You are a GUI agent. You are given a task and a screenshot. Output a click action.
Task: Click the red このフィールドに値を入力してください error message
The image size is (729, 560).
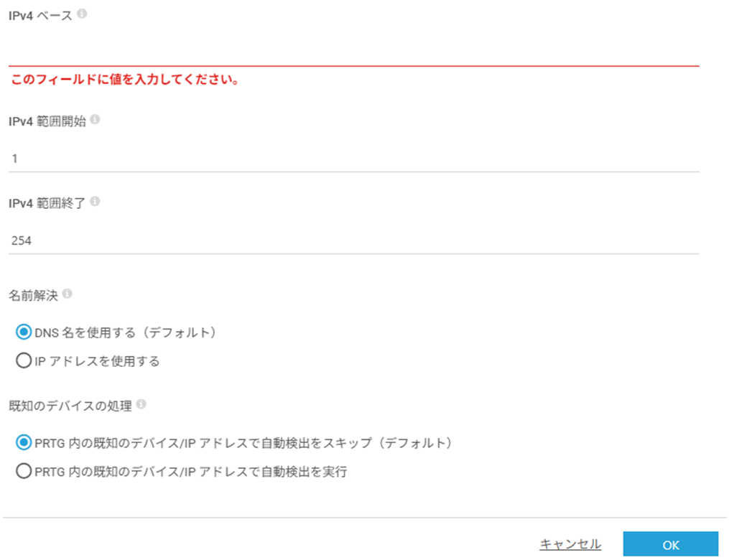[125, 80]
